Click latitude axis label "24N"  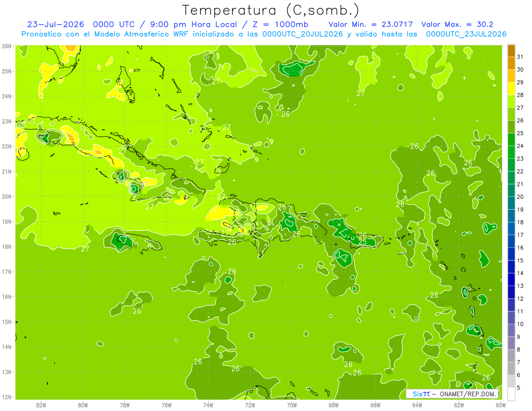click(x=7, y=96)
